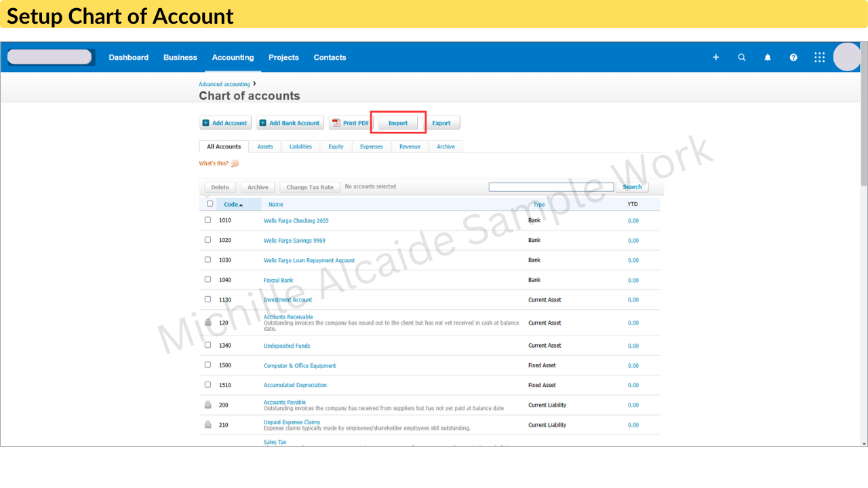Click the Delete button
The height and width of the screenshot is (488, 868).
[x=220, y=187]
